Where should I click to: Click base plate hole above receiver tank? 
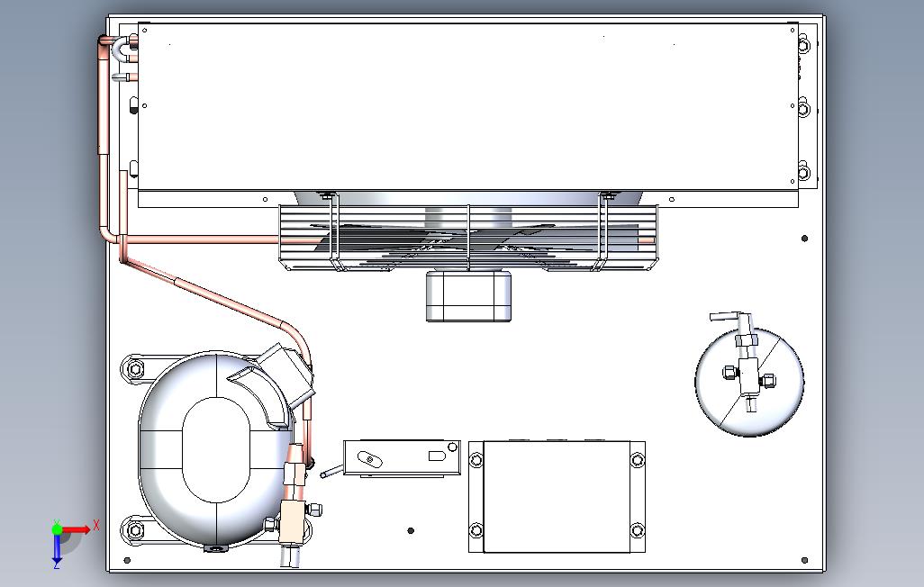pyautogui.click(x=805, y=238)
